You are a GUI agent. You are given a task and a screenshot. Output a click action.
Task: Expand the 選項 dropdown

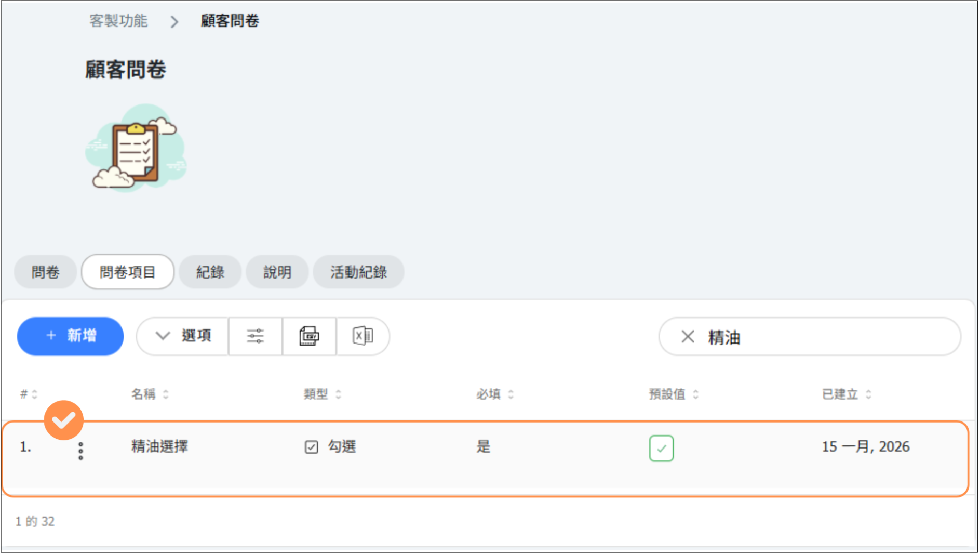[183, 336]
